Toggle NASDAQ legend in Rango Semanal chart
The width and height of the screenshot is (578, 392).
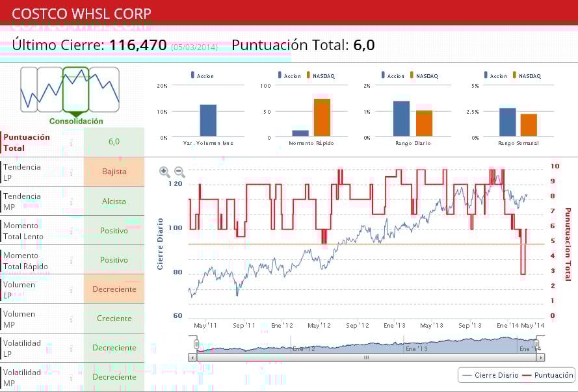tap(527, 75)
